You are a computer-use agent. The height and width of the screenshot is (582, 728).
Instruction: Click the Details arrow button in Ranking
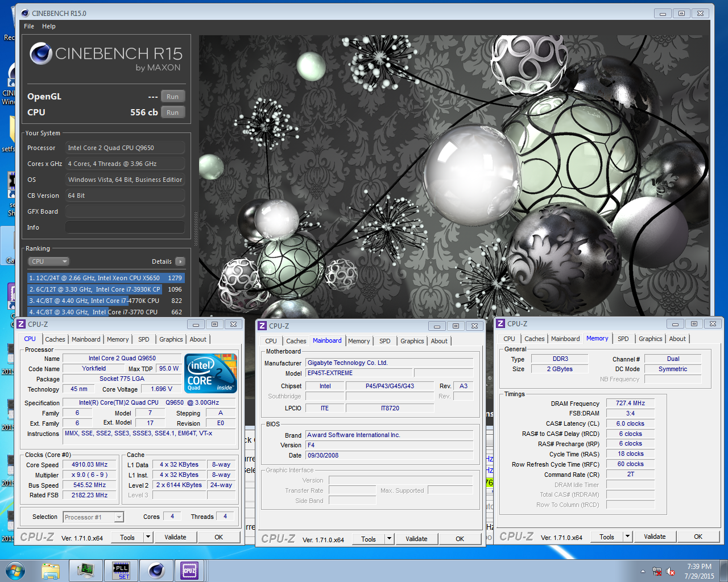click(x=180, y=261)
